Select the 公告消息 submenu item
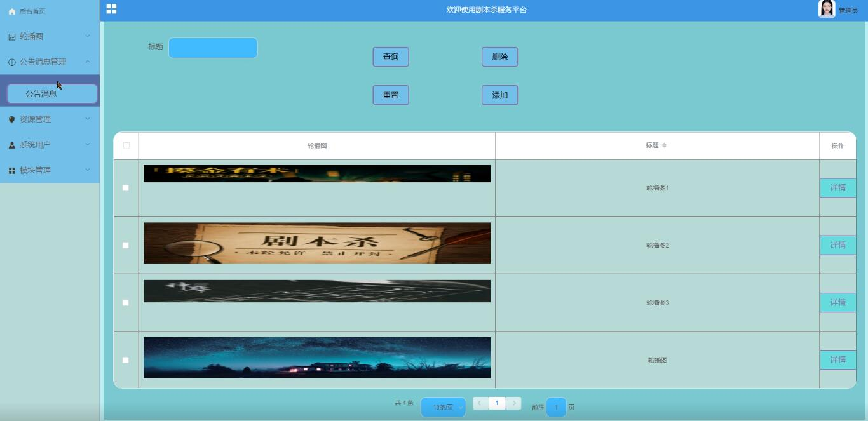The height and width of the screenshot is (421, 868). click(x=52, y=93)
